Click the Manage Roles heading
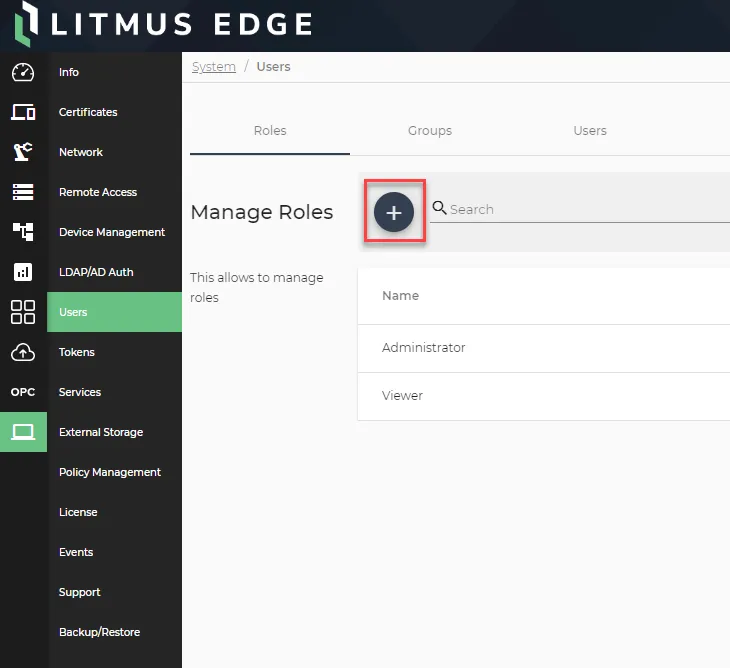Viewport: 730px width, 668px height. [262, 213]
